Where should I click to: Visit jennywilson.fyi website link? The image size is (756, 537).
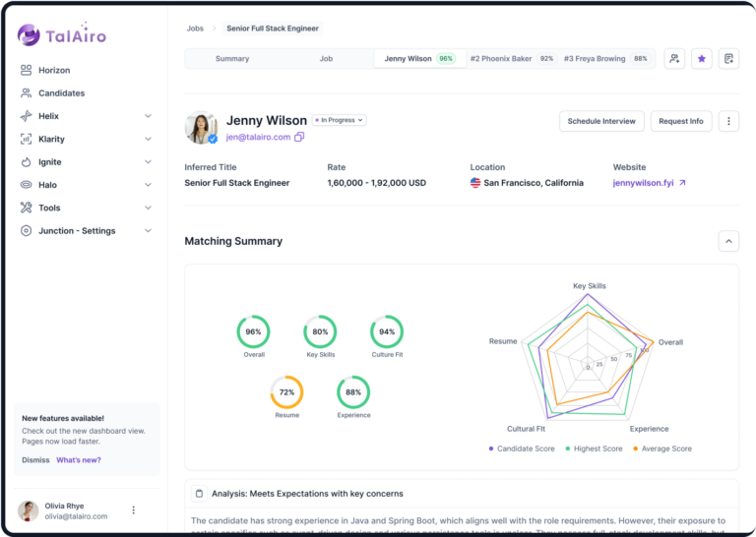pos(643,183)
